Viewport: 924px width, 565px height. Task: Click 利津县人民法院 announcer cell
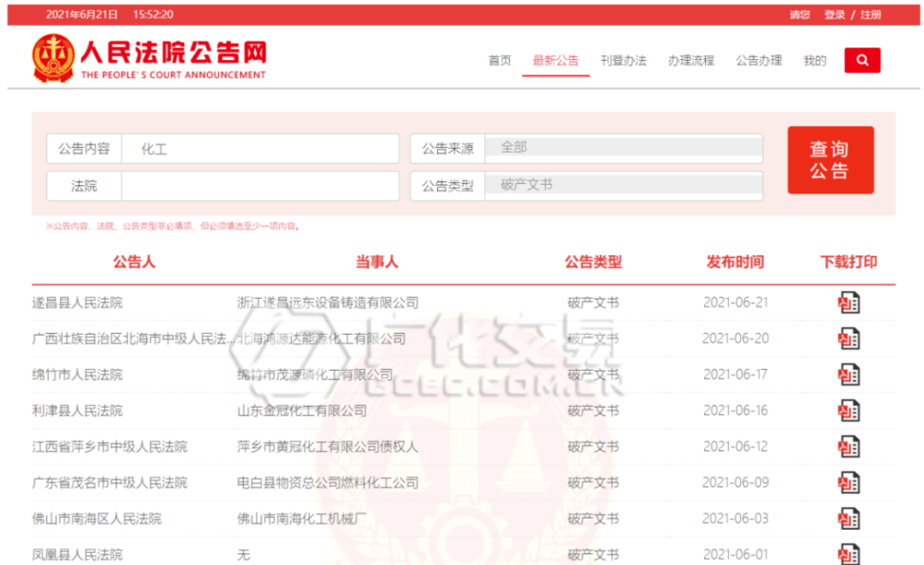pos(78,411)
